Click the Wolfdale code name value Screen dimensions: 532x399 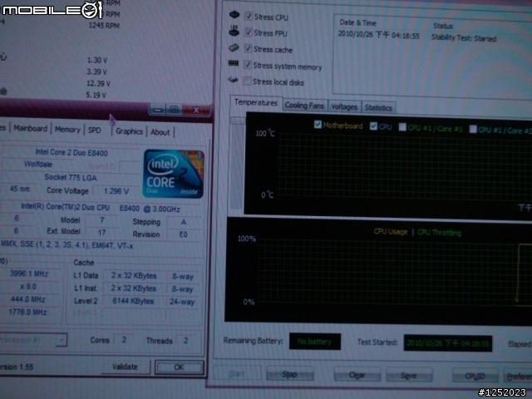tap(38, 165)
